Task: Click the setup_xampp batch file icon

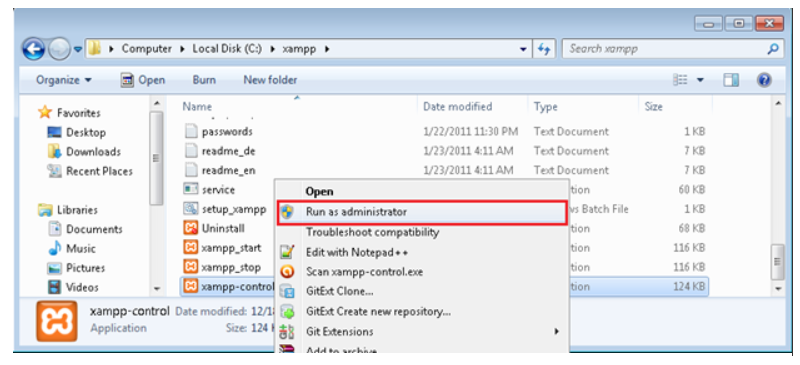Action: tap(190, 209)
